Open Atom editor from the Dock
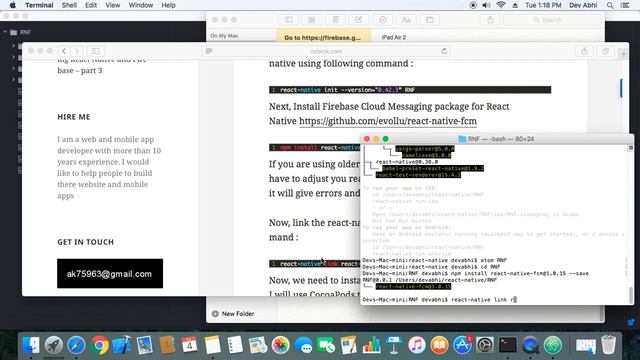 553,345
